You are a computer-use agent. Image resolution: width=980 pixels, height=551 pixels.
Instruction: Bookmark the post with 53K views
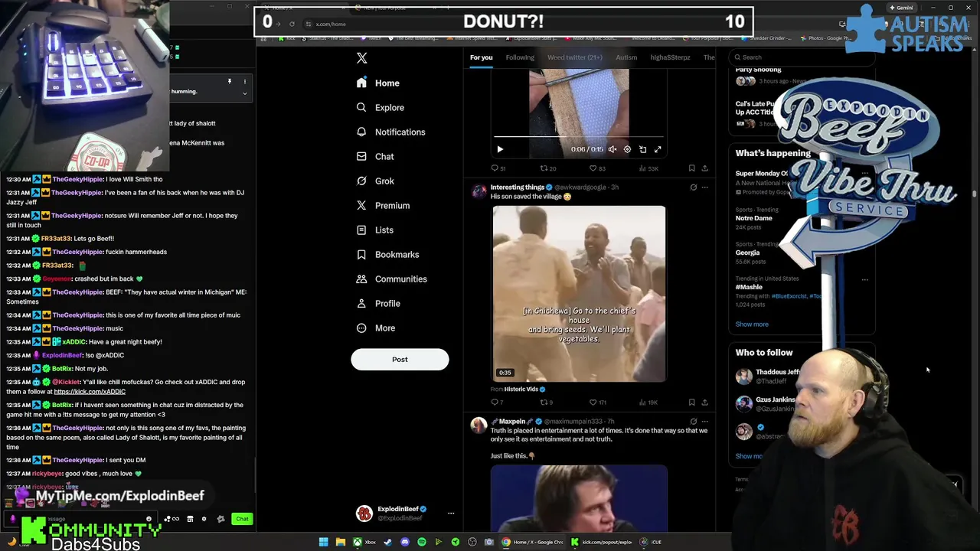coord(691,168)
